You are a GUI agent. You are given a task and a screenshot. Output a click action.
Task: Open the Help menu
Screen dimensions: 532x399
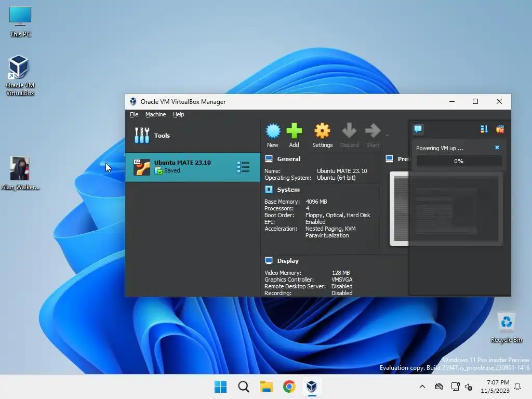179,114
